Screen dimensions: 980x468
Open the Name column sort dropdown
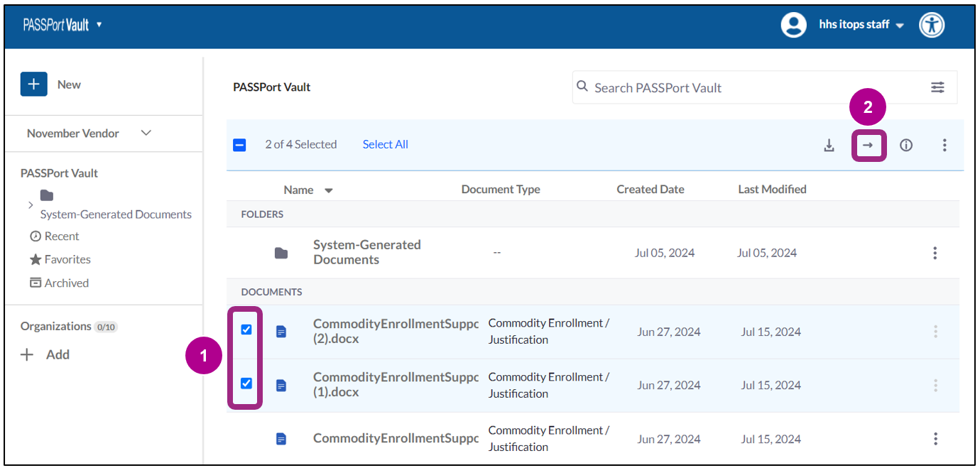(328, 190)
